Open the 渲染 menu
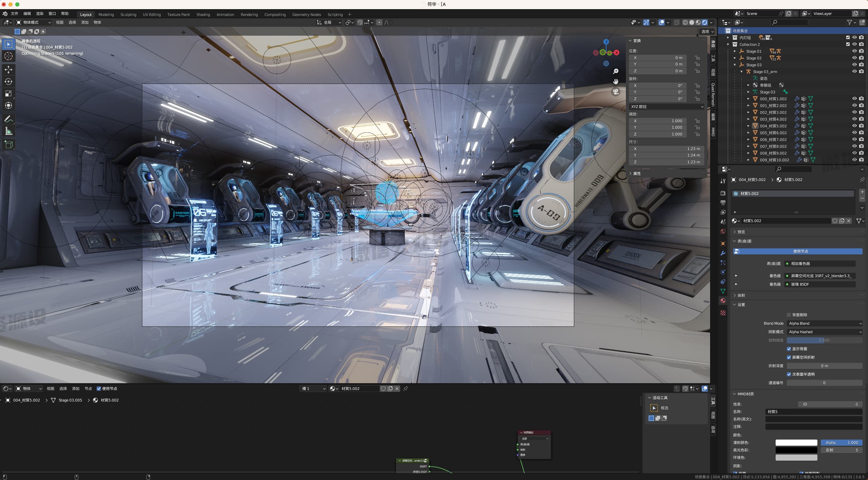 pos(40,14)
